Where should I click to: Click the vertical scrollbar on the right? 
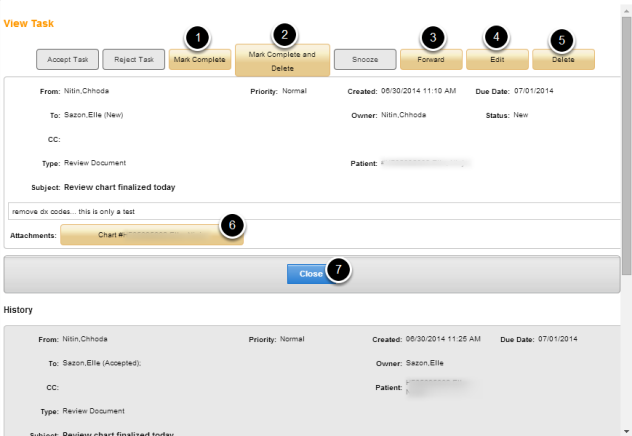click(626, 150)
